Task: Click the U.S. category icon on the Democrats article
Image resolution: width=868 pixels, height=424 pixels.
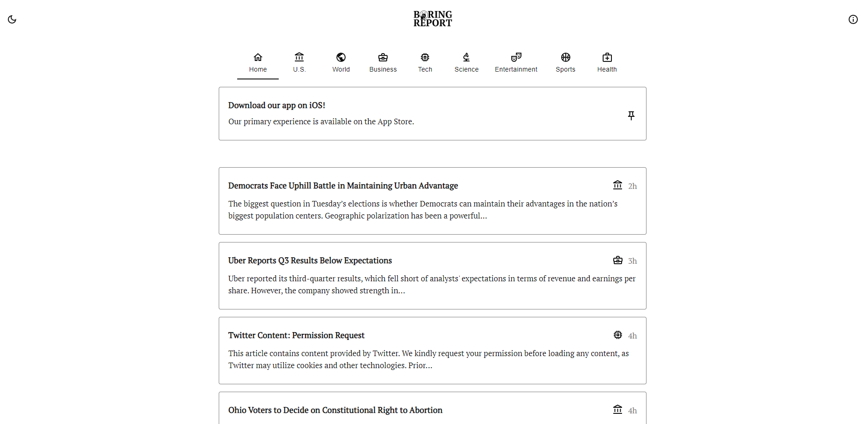Action: (x=618, y=185)
